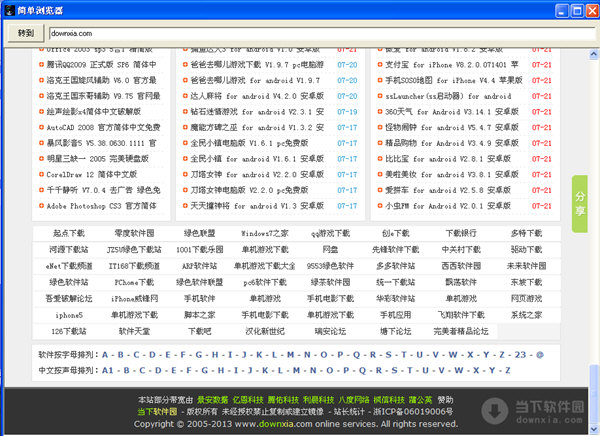
Task: Click the 转到 go button
Action: point(26,33)
